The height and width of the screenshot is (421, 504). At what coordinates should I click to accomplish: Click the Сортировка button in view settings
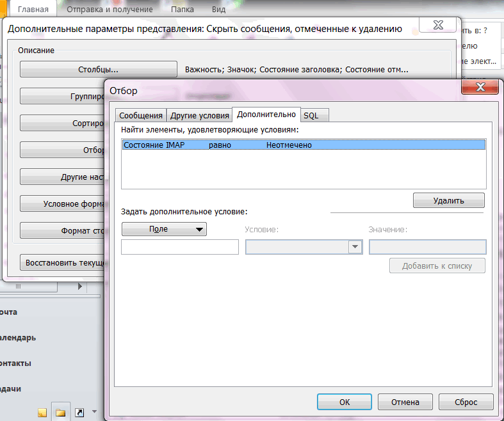click(x=62, y=123)
